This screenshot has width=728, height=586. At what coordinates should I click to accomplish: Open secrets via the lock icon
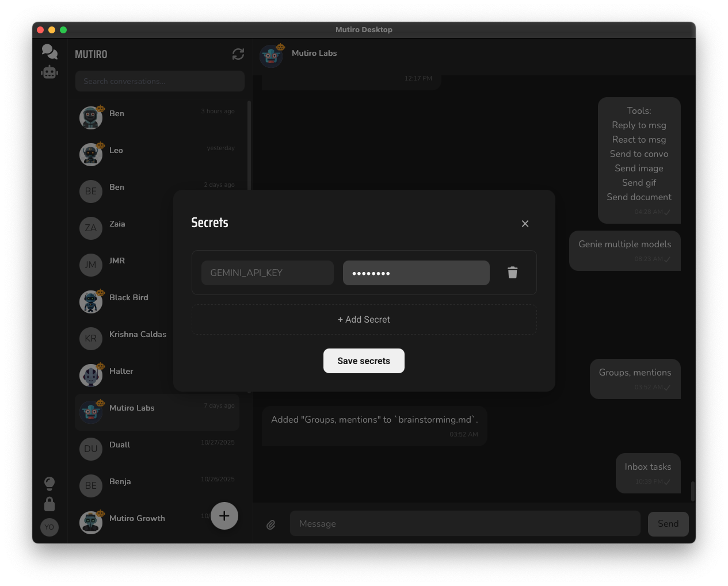49,504
